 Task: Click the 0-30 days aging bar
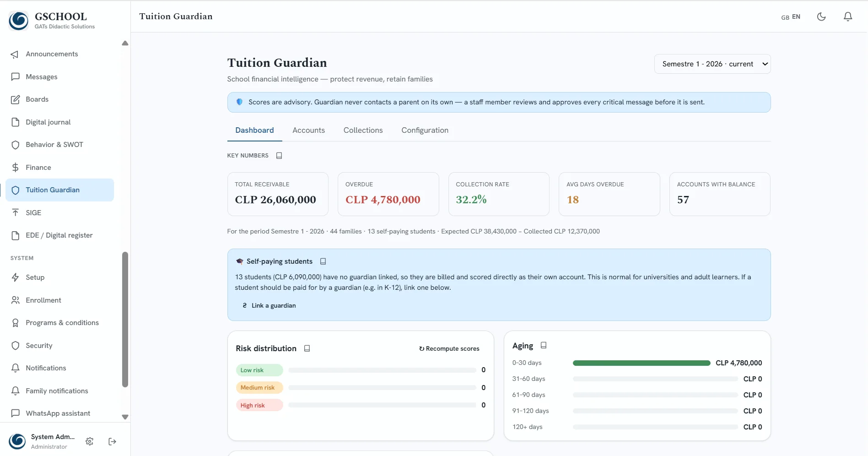[642, 363]
